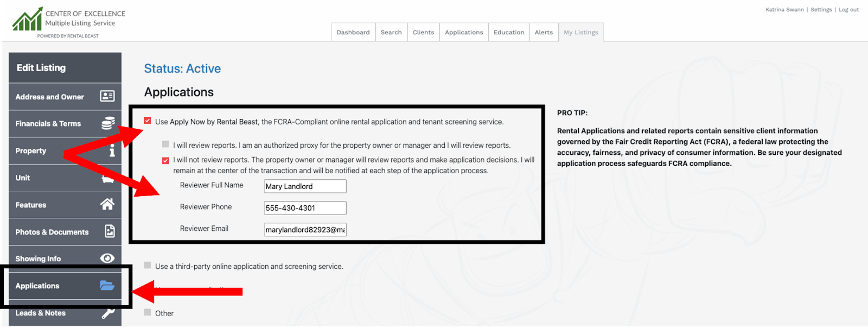Click the wrench icon beside Leads & Notes
868x327 pixels.
(x=108, y=313)
